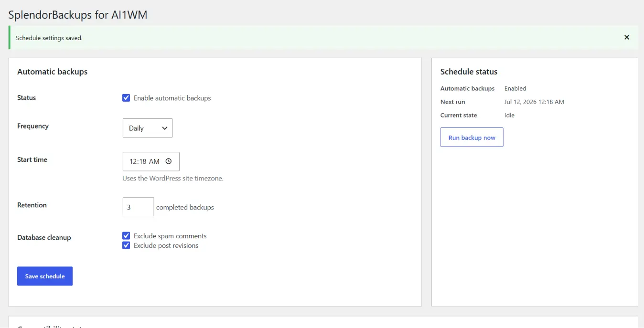Image resolution: width=644 pixels, height=328 pixels.
Task: Click the Retention number field
Action: pos(138,207)
